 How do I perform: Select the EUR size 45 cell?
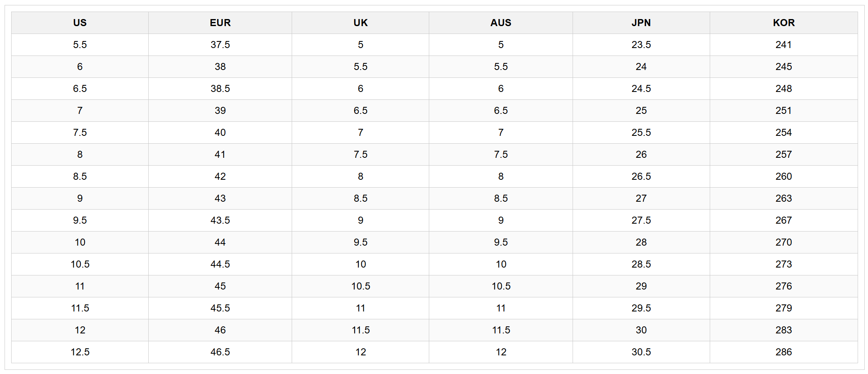point(220,286)
